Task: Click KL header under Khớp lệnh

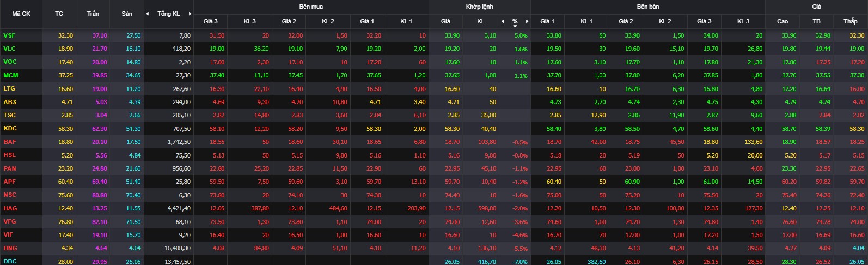Action: (x=481, y=21)
